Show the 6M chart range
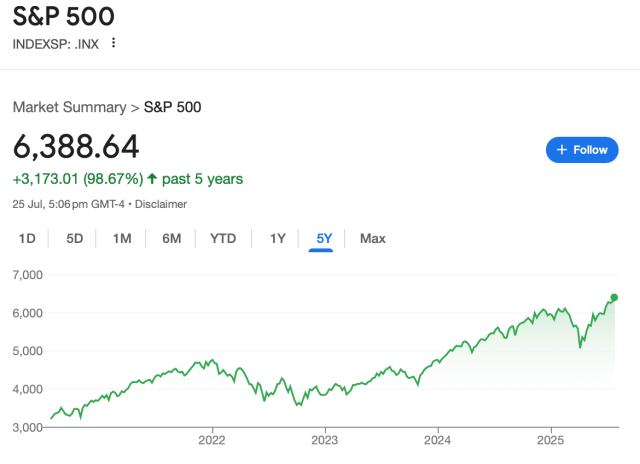The height and width of the screenshot is (464, 640). tap(172, 238)
